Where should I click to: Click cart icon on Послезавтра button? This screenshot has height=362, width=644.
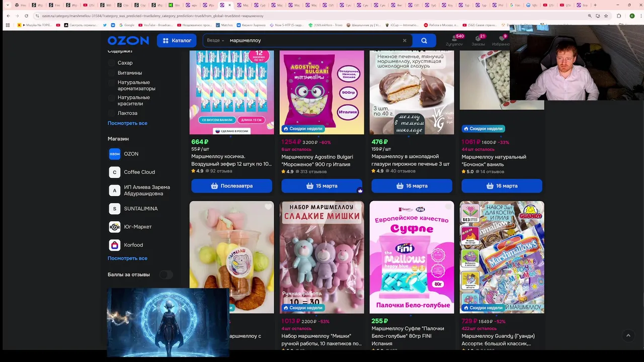214,186
